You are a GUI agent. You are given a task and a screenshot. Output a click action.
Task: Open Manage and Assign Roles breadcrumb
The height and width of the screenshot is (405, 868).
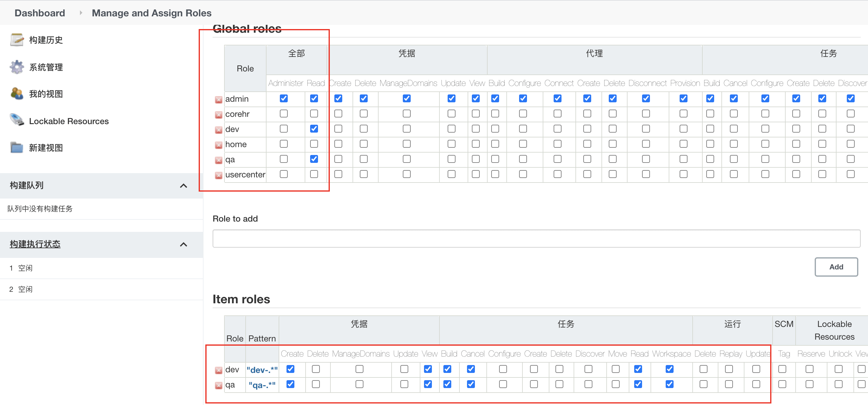pyautogui.click(x=151, y=13)
